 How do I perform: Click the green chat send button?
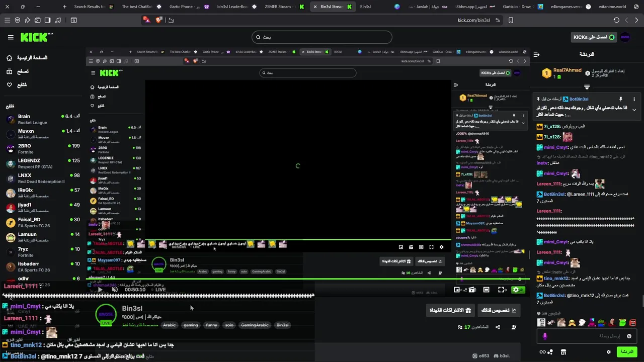pos(626,352)
